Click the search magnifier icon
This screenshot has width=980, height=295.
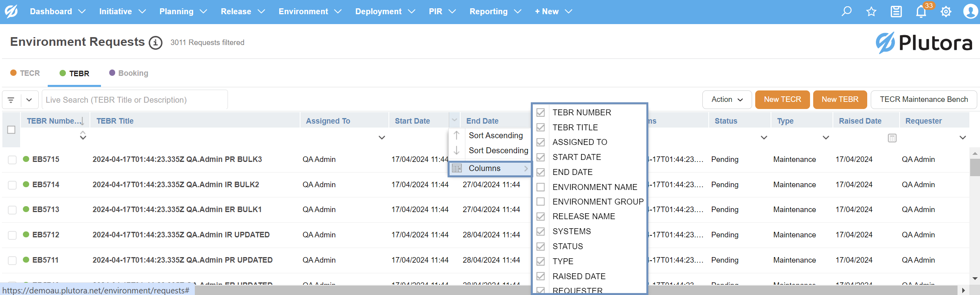click(x=846, y=11)
